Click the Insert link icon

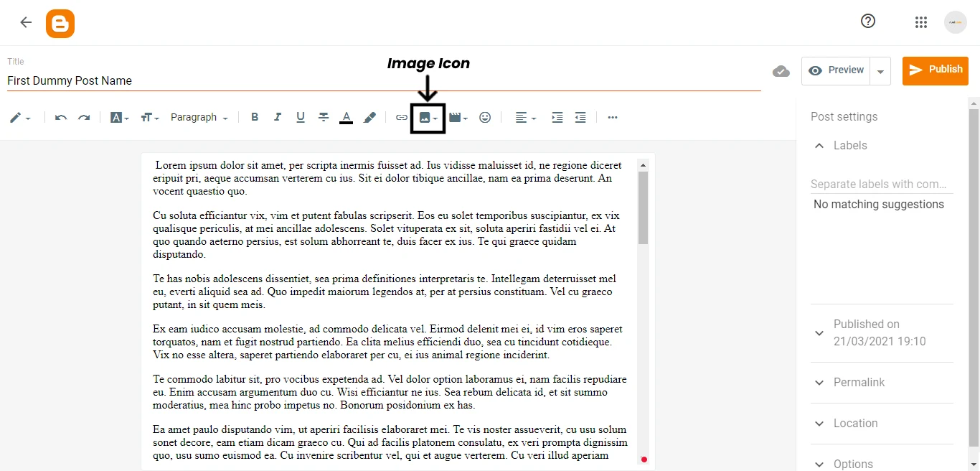pos(402,117)
